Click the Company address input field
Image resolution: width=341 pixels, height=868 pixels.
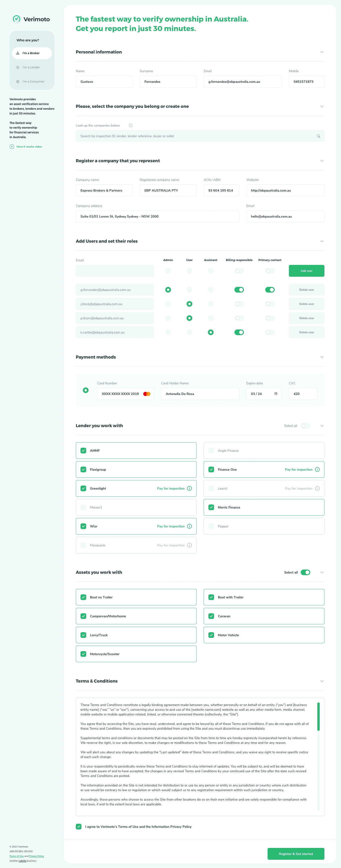157,216
